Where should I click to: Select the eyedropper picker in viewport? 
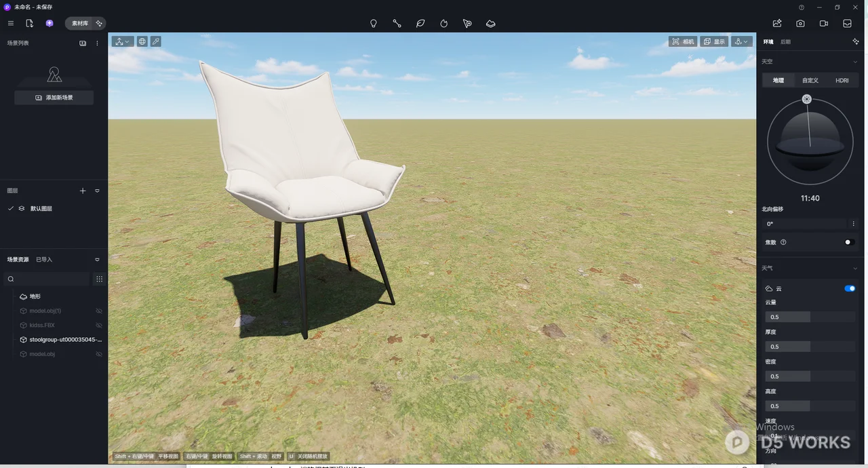(156, 41)
